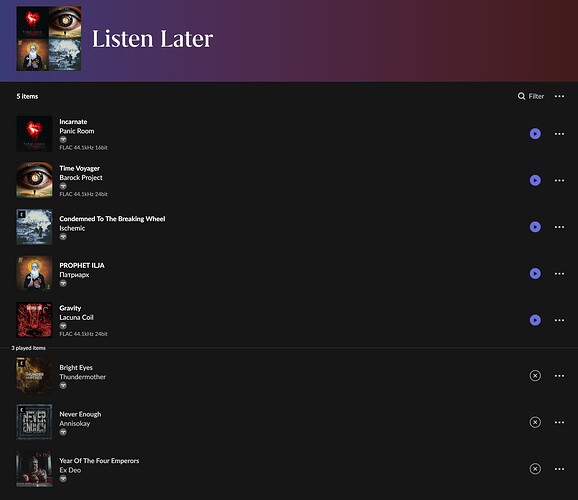
Task: Remove Never Enough from played items
Action: pos(535,422)
